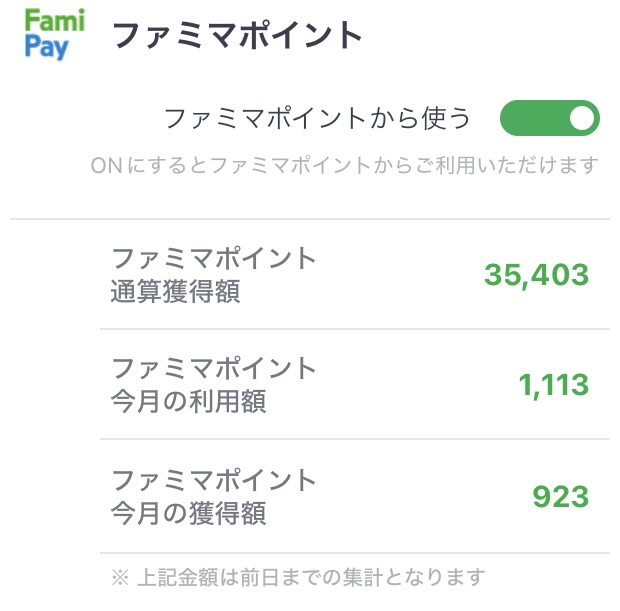Click green Fami text in the logo
The width and height of the screenshot is (620, 611).
(55, 21)
